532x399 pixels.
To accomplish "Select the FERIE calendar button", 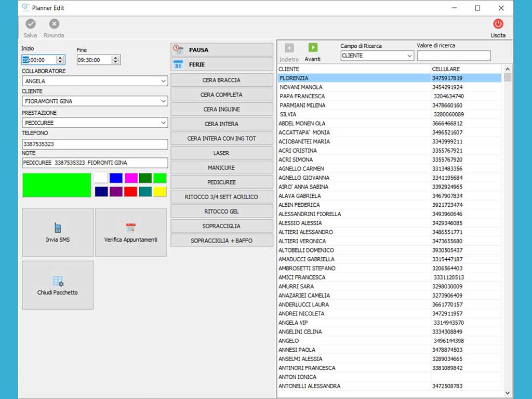I will [222, 64].
